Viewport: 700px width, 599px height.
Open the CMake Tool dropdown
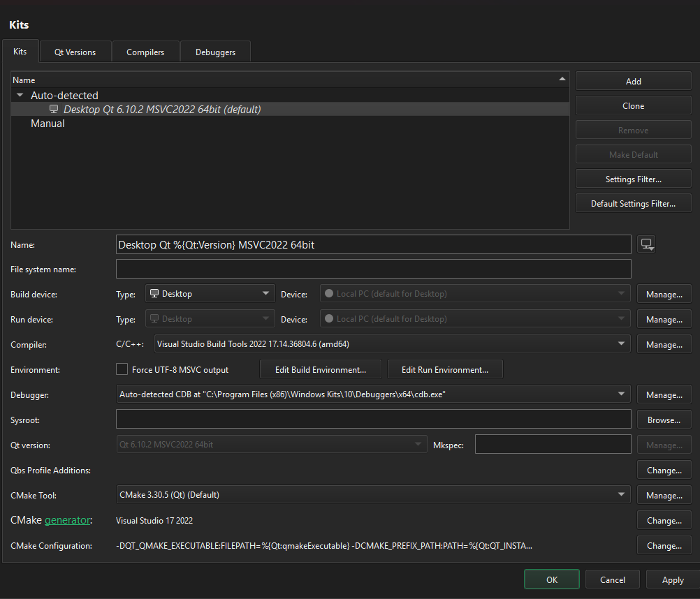(373, 495)
